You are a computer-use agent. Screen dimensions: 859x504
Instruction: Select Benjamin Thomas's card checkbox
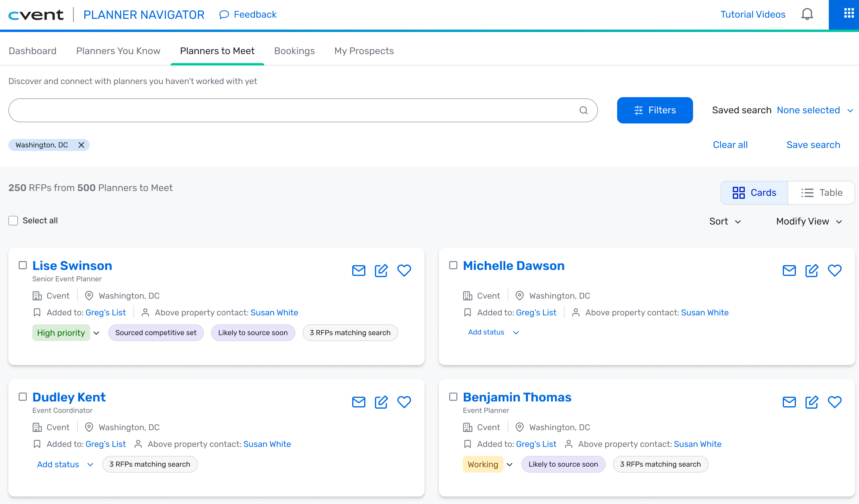coord(453,397)
